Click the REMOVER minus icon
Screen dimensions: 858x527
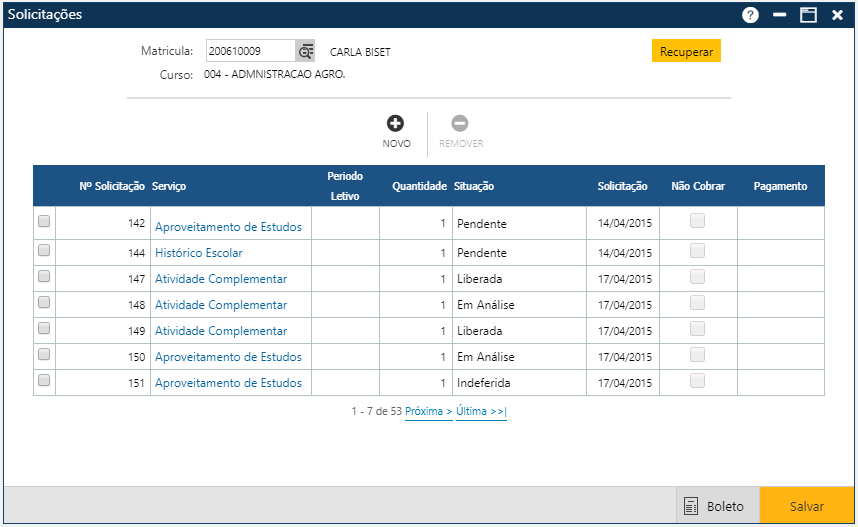click(460, 123)
